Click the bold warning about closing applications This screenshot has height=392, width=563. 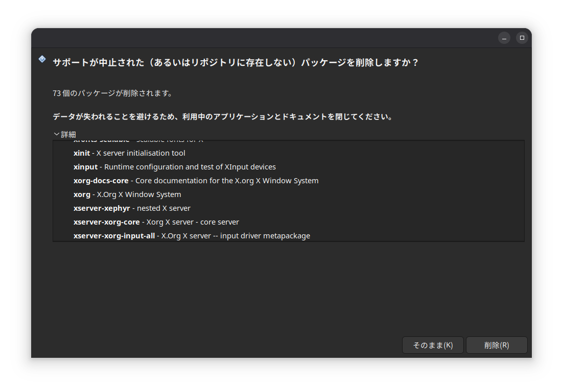[222, 117]
